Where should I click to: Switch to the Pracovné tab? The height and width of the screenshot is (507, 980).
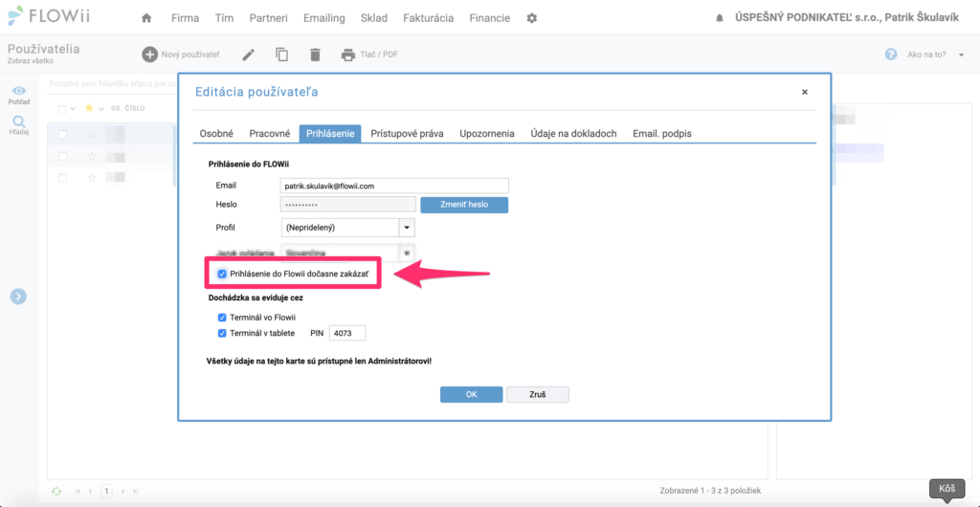269,134
